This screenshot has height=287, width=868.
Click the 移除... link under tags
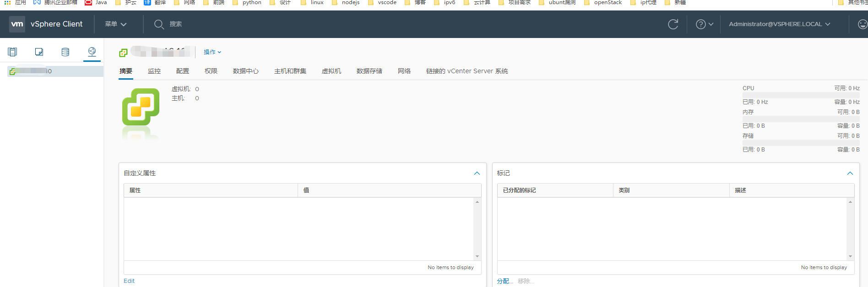tap(526, 281)
